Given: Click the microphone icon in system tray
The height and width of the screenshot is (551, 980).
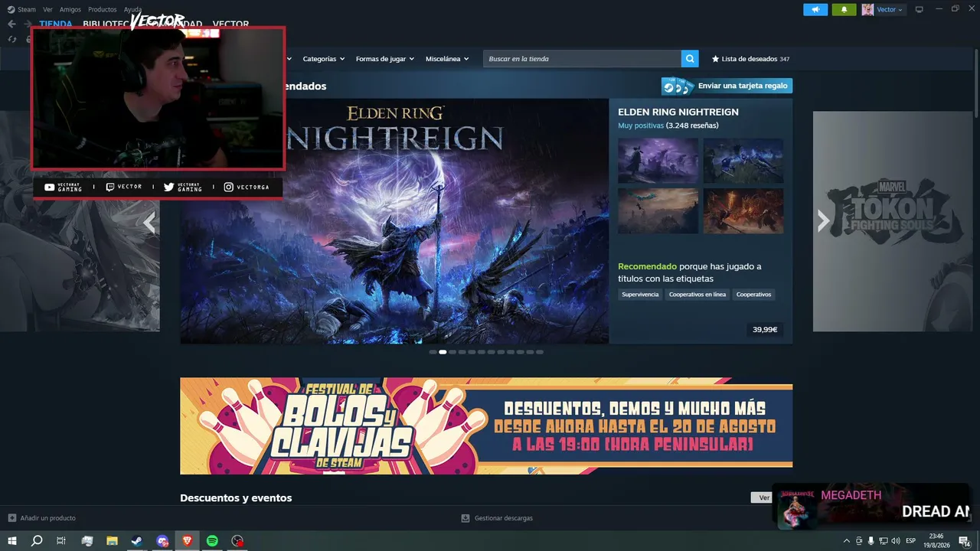Looking at the screenshot, I should 871,541.
